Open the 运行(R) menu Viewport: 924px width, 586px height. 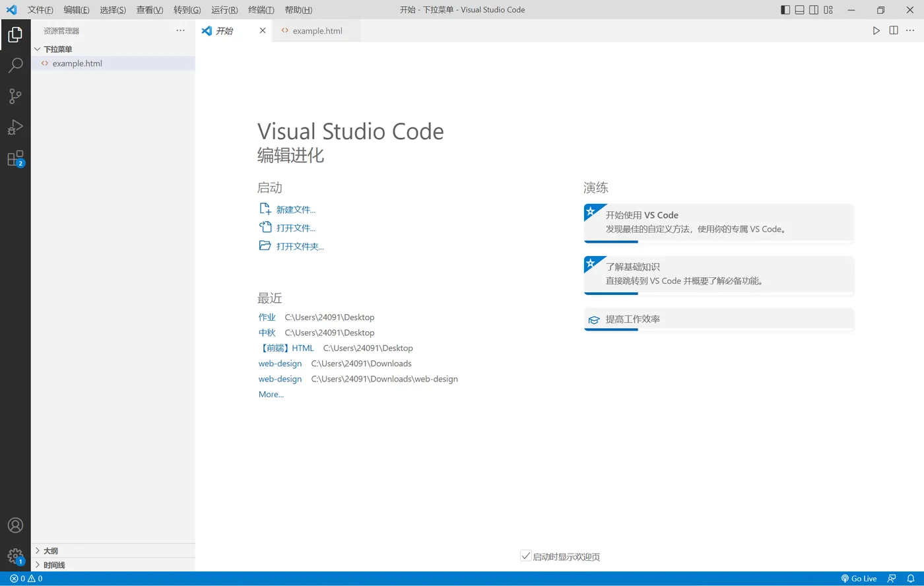(224, 10)
